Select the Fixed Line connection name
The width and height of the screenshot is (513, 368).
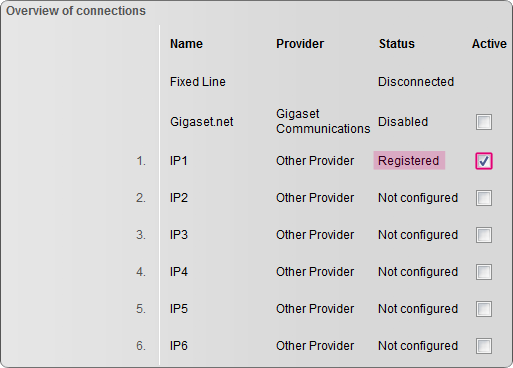click(x=198, y=82)
